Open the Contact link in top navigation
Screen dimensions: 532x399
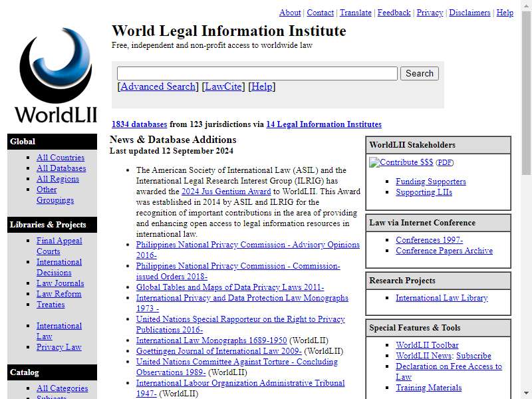[x=321, y=13]
